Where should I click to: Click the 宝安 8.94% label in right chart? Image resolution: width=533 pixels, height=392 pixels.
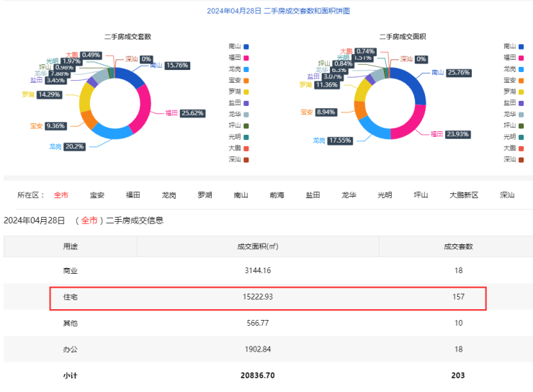(326, 112)
